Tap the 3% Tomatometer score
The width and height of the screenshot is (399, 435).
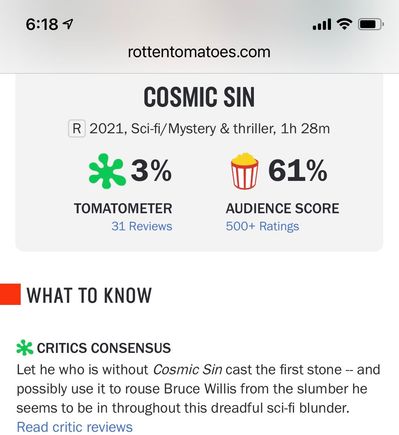151,171
